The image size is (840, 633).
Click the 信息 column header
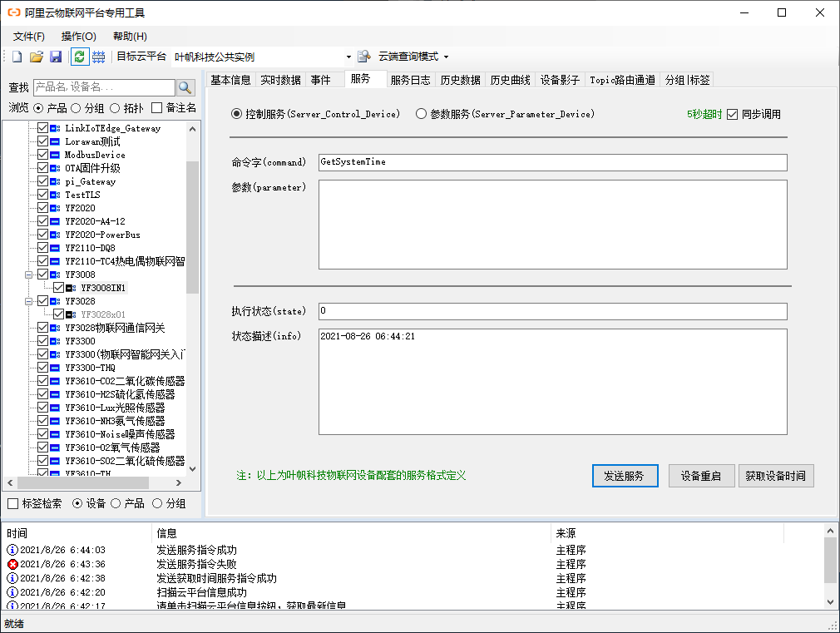tap(352, 533)
